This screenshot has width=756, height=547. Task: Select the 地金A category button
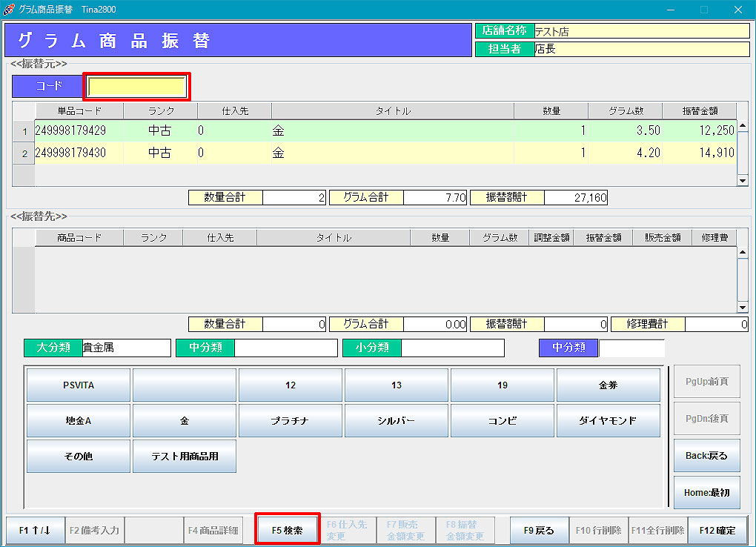click(x=79, y=420)
